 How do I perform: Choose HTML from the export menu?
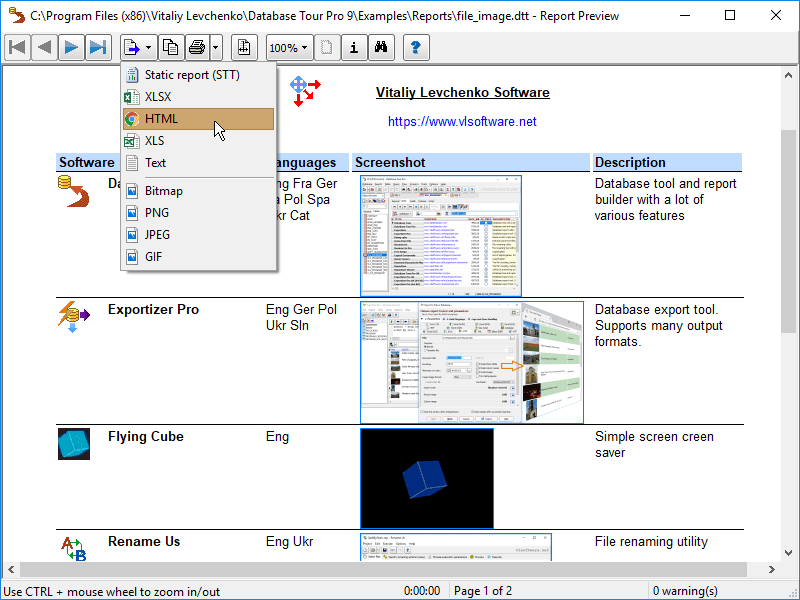tap(161, 119)
